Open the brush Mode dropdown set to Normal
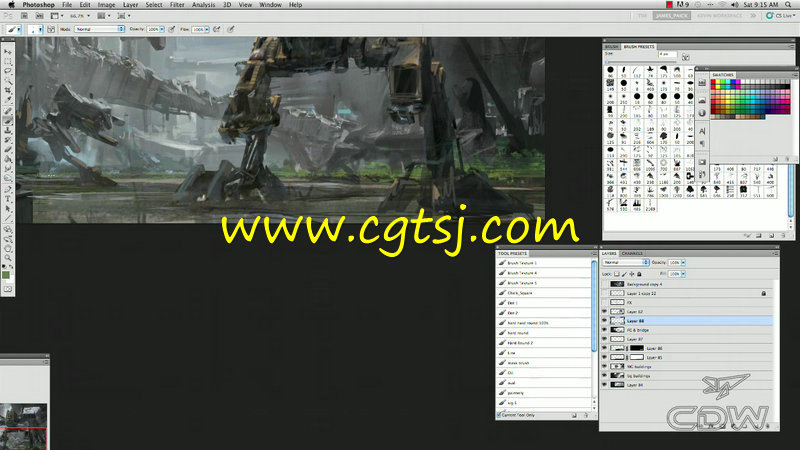This screenshot has width=800, height=450. (x=99, y=30)
